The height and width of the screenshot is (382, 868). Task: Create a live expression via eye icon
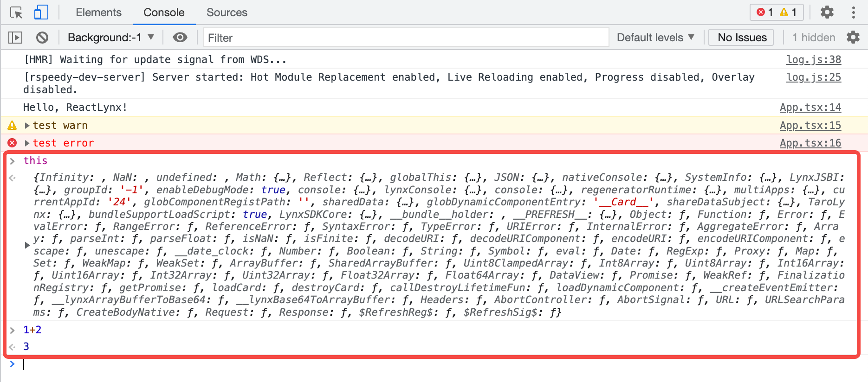tap(180, 38)
